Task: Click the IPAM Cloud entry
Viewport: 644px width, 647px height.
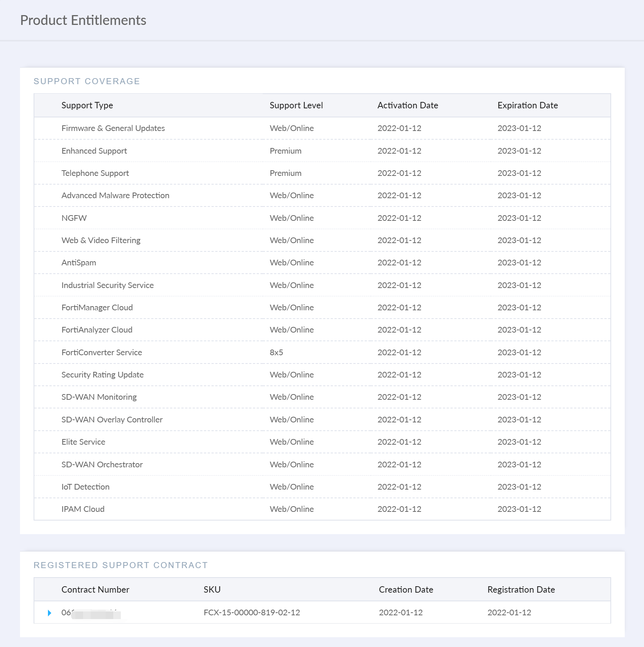Action: [83, 509]
